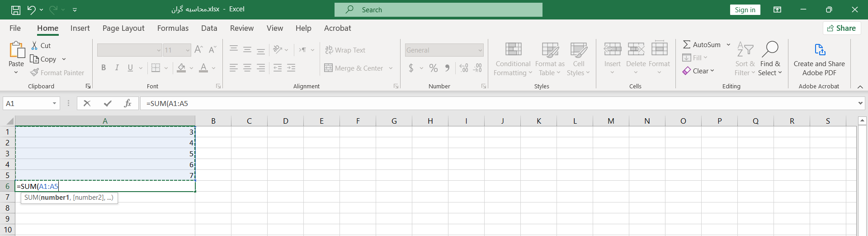This screenshot has width=868, height=236.
Task: Toggle Italic formatting
Action: point(117,68)
